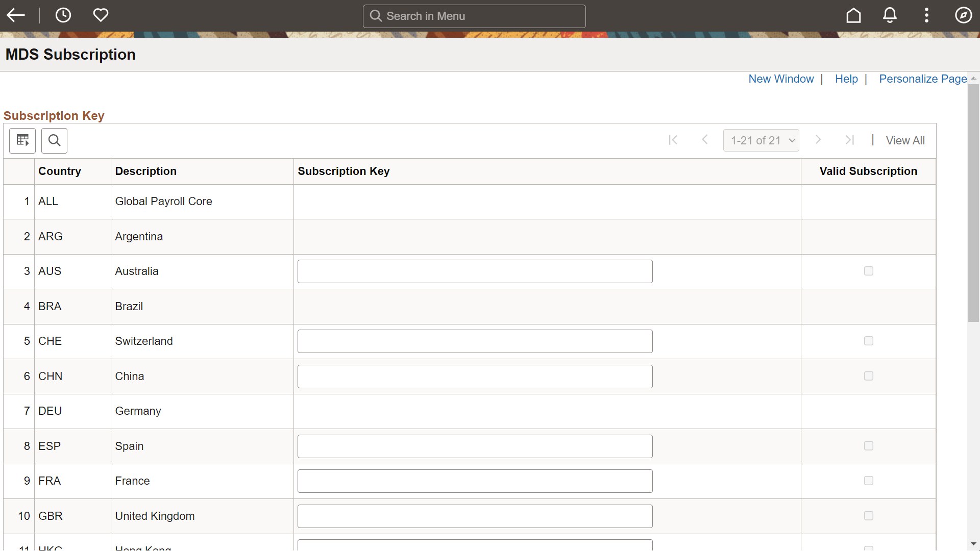Click the last page navigation icon
980x551 pixels.
849,140
